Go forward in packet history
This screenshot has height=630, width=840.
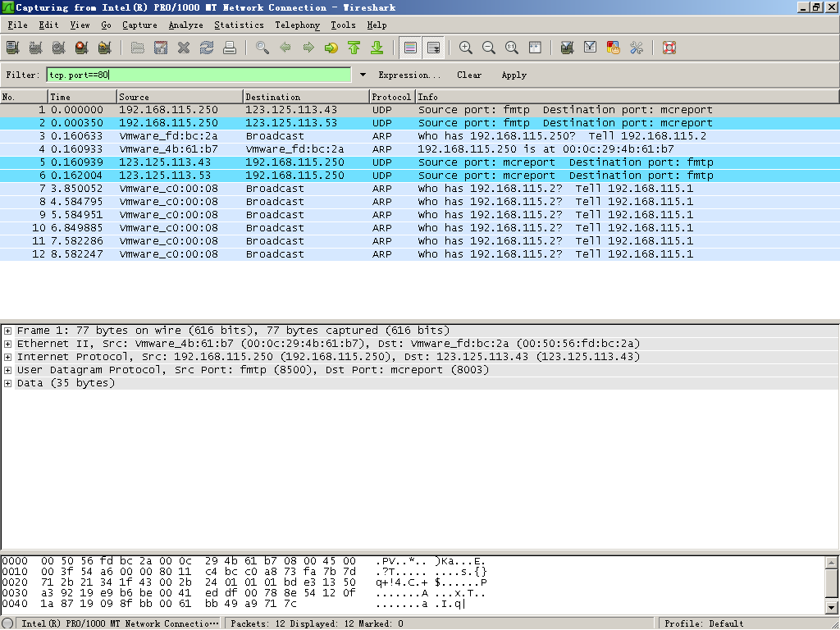point(308,48)
